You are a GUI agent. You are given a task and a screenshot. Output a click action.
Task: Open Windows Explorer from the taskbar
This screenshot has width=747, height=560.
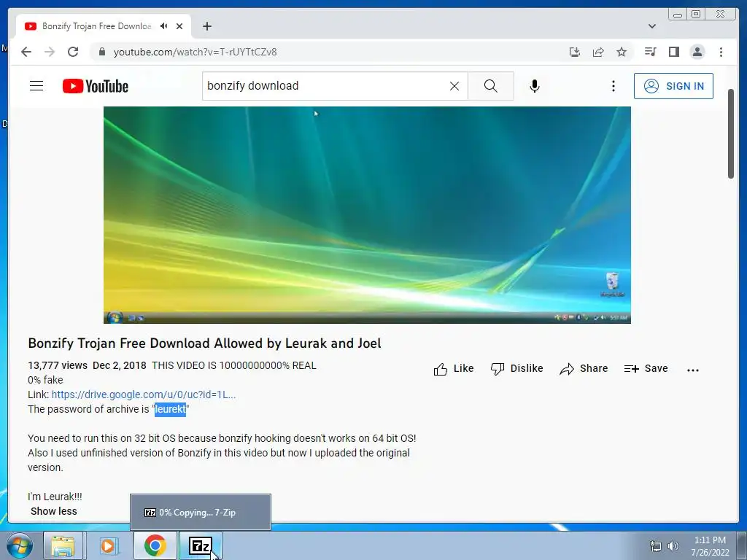point(63,545)
